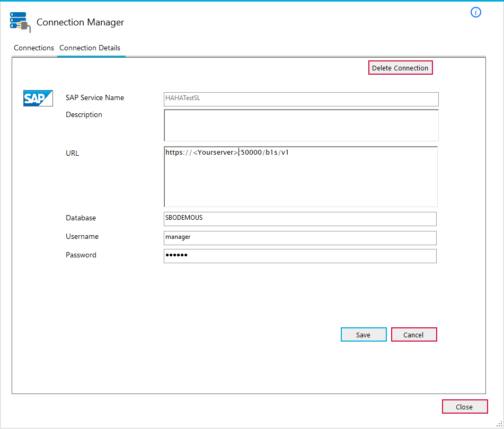The width and height of the screenshot is (504, 429).
Task: Save the connection details
Action: [x=364, y=335]
